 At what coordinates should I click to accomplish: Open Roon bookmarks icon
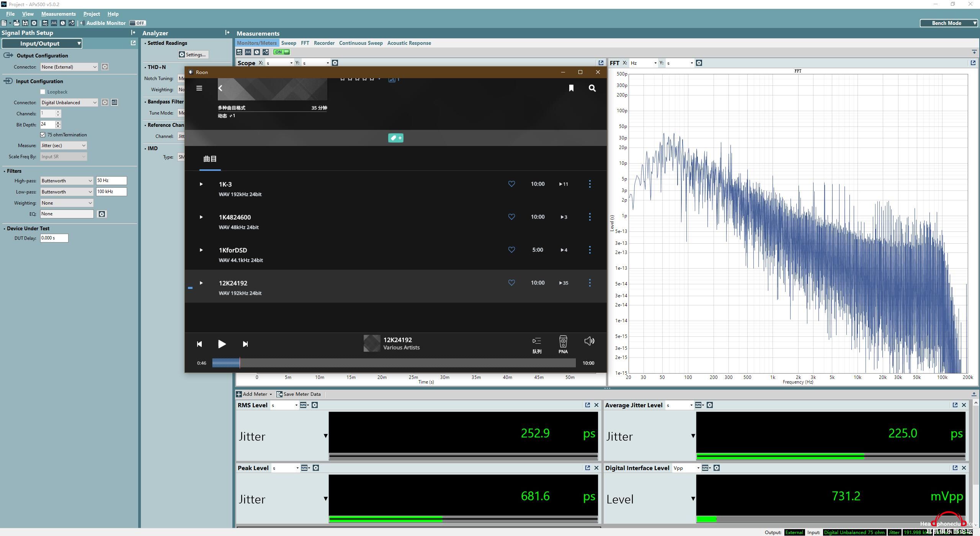571,88
